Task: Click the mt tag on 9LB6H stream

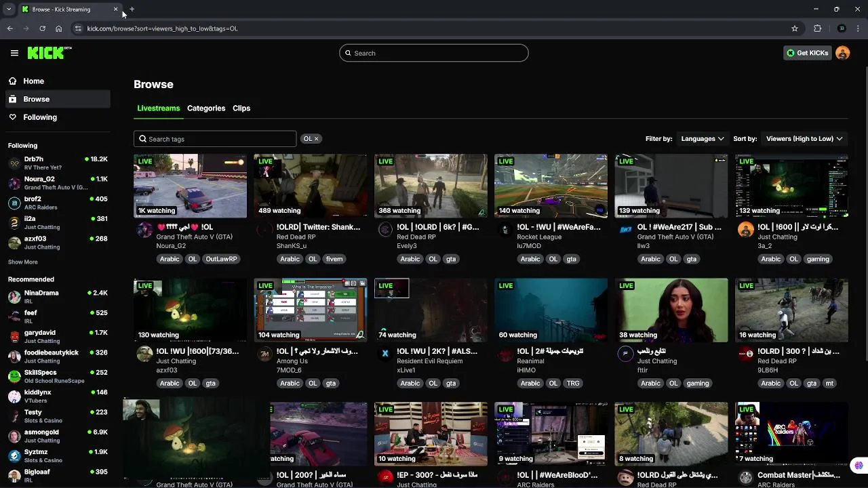Action: (x=829, y=383)
